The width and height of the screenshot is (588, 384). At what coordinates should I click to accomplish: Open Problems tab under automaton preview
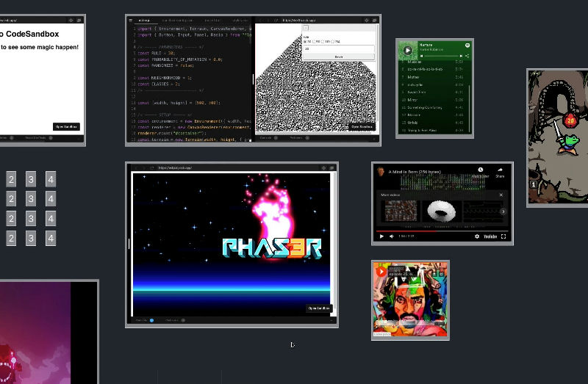[x=299, y=138]
